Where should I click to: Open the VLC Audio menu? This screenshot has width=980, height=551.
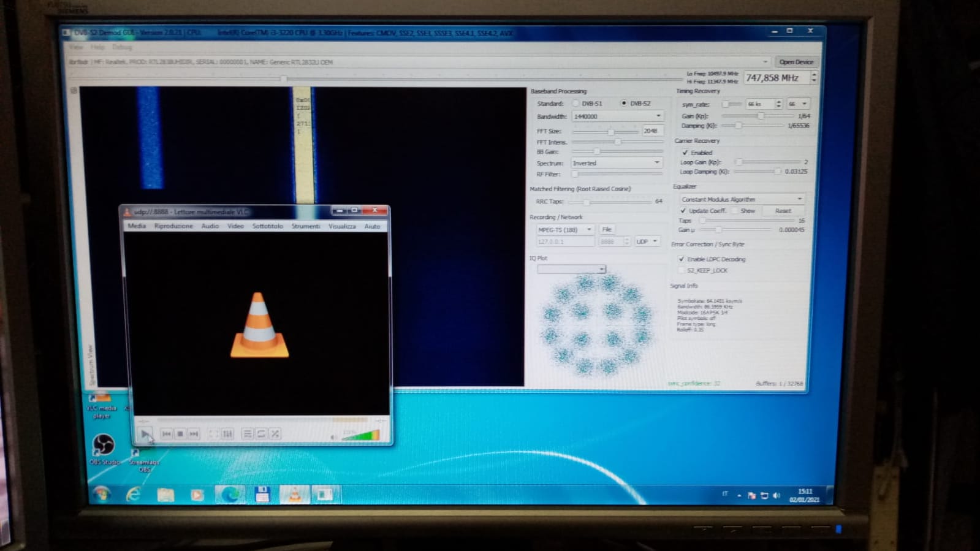click(210, 226)
